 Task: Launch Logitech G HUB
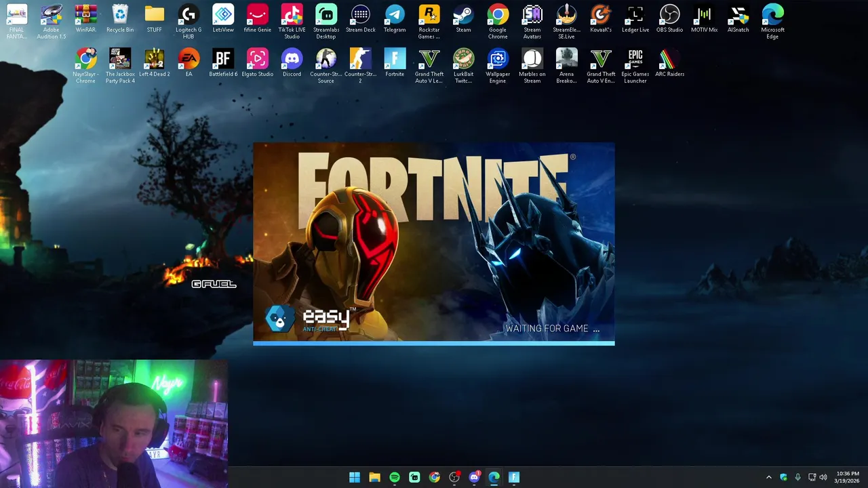click(x=189, y=22)
